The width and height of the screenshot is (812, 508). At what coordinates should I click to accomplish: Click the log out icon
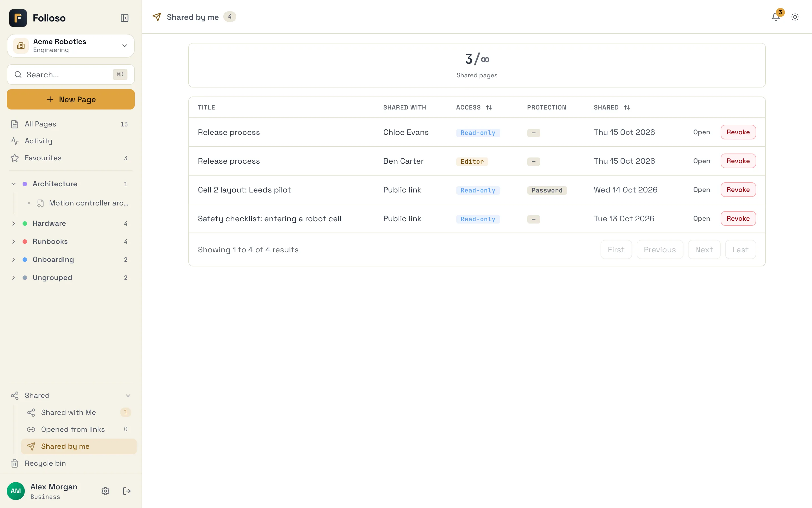coord(127,491)
